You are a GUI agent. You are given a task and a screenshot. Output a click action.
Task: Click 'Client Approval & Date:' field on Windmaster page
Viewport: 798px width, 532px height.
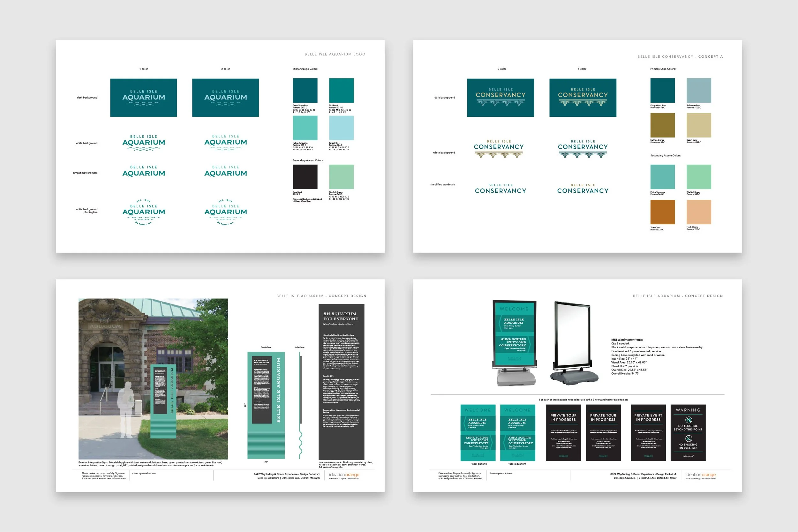501,473
